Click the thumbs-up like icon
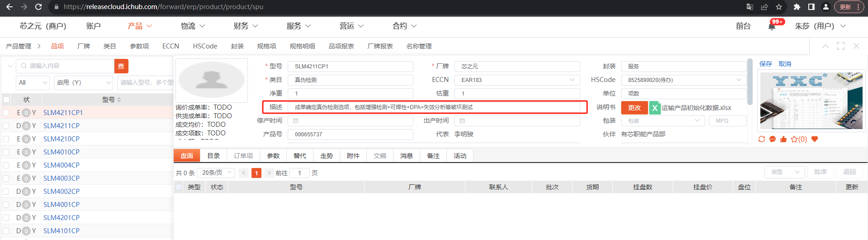 783,139
